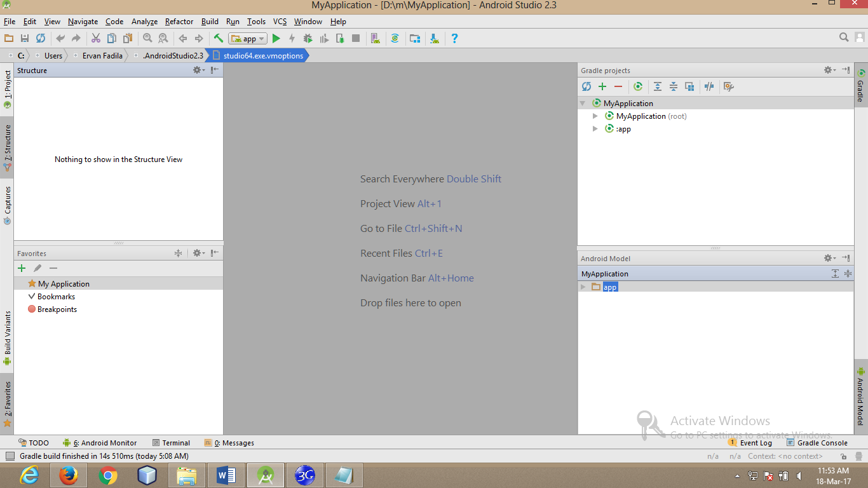Click the green plus in Favorites panel
The image size is (868, 488).
22,268
